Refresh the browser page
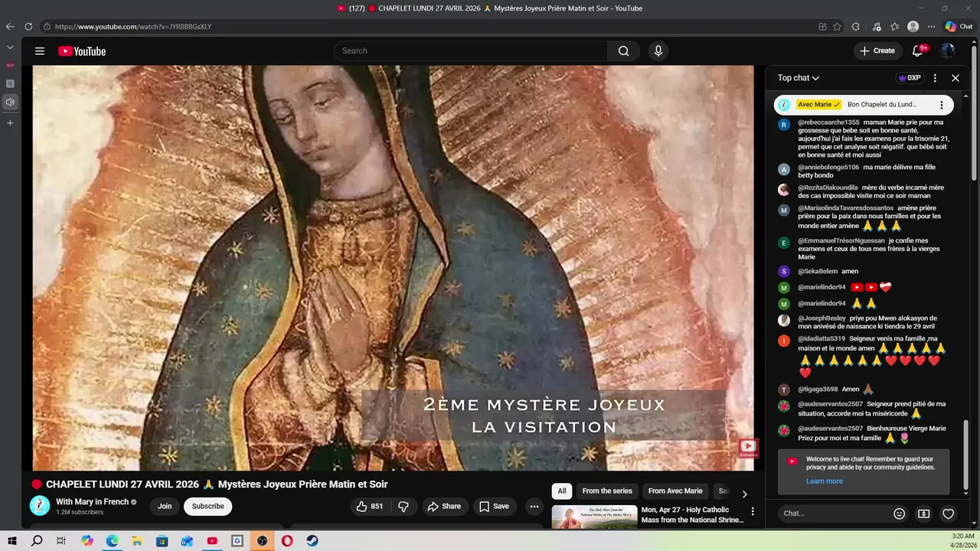980x551 pixels. [x=28, y=26]
